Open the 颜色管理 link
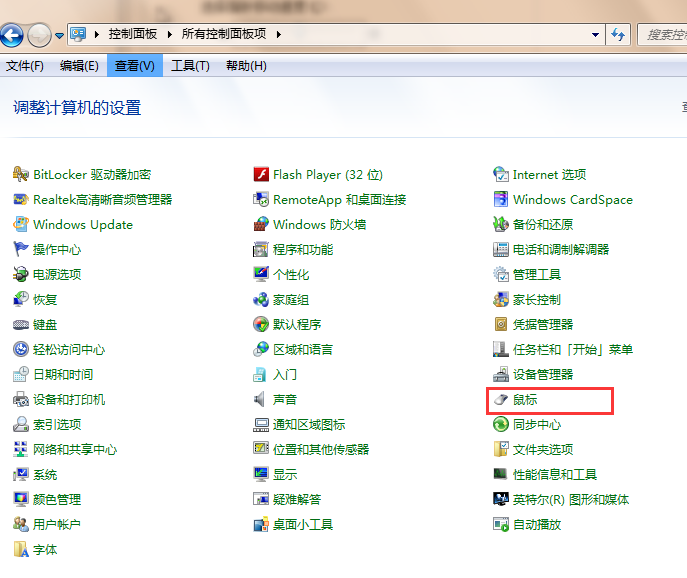The width and height of the screenshot is (687, 578). click(x=57, y=500)
